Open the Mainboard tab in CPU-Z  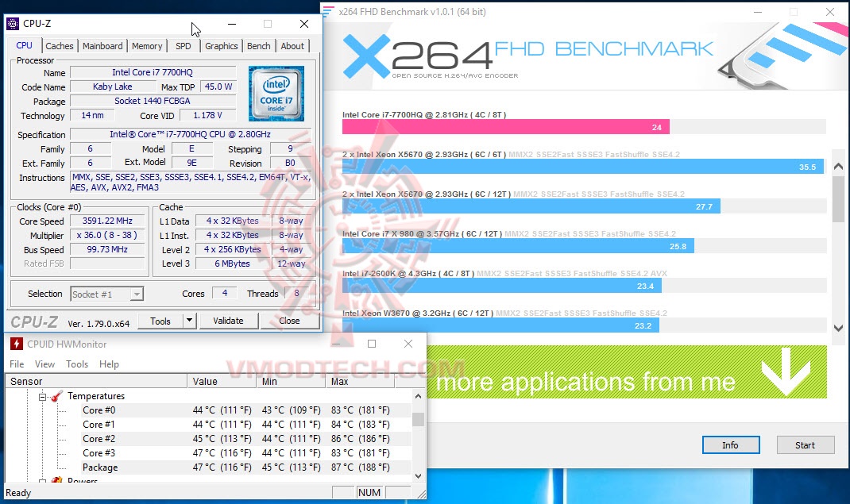(102, 46)
